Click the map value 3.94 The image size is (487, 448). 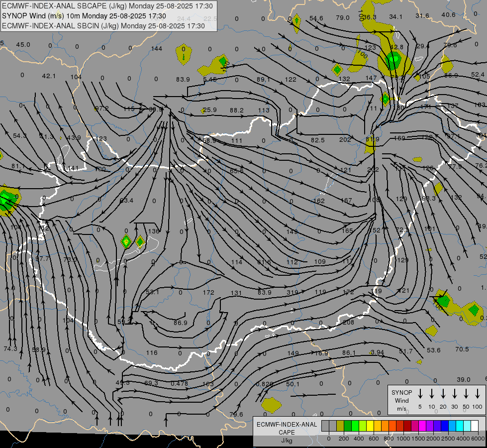click(x=378, y=352)
